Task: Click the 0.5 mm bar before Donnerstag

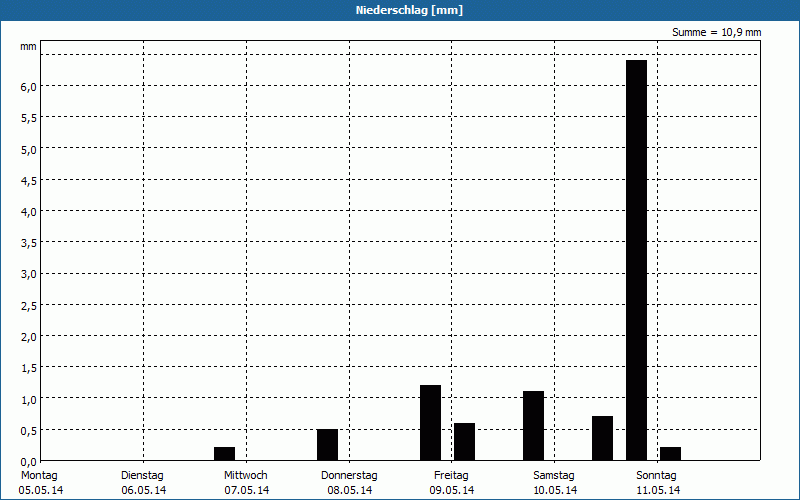Action: pyautogui.click(x=327, y=444)
